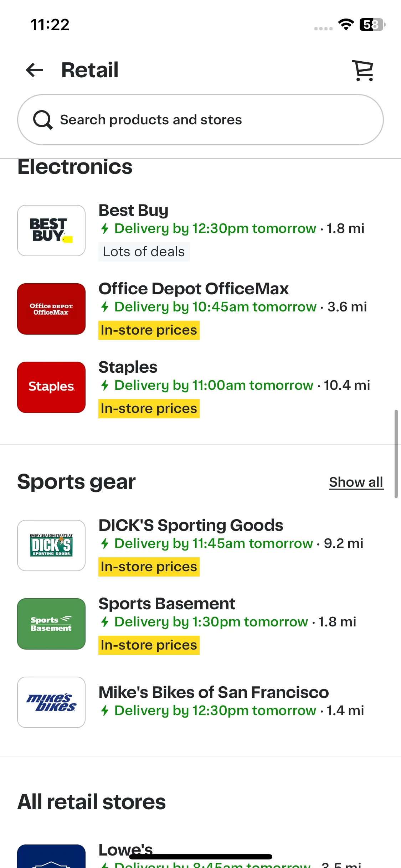Tap Office Depot's In-store prices badge
Viewport: 401px width, 868px height.
pos(149,330)
